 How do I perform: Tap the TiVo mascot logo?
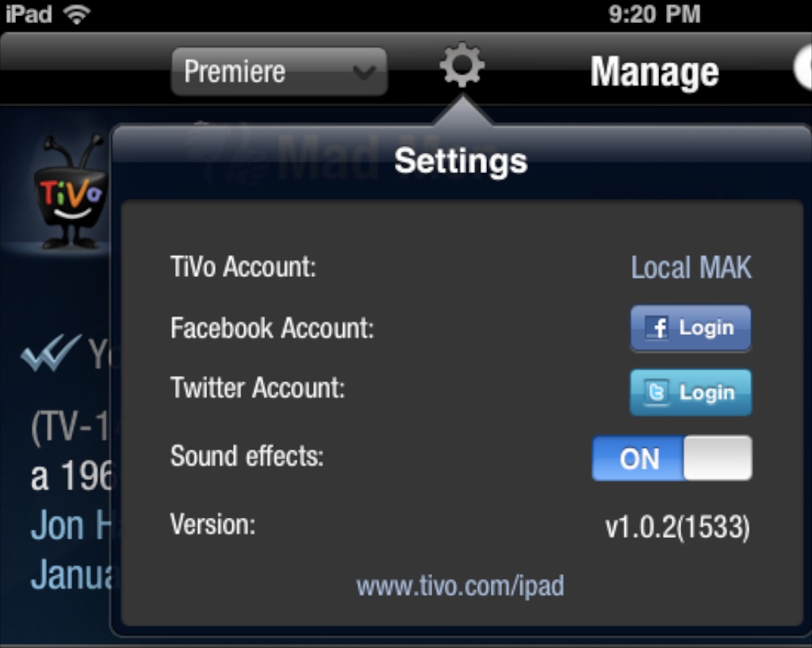[70, 192]
